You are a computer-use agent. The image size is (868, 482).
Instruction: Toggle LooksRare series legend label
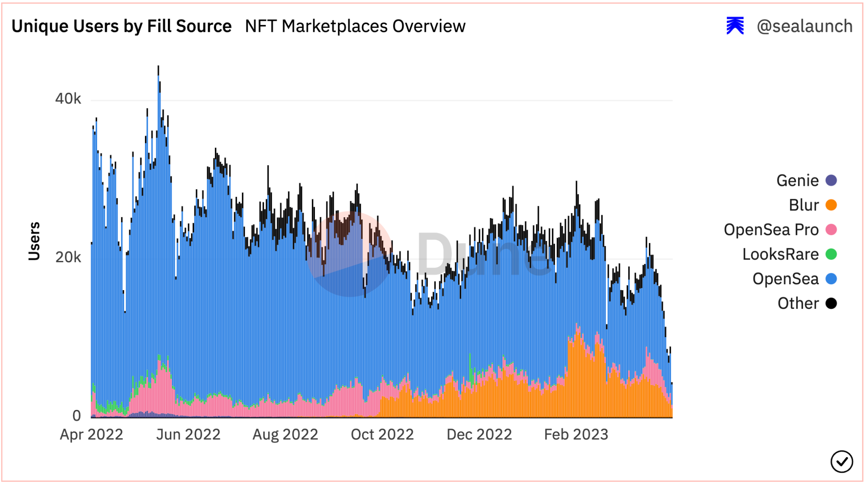[x=780, y=254]
